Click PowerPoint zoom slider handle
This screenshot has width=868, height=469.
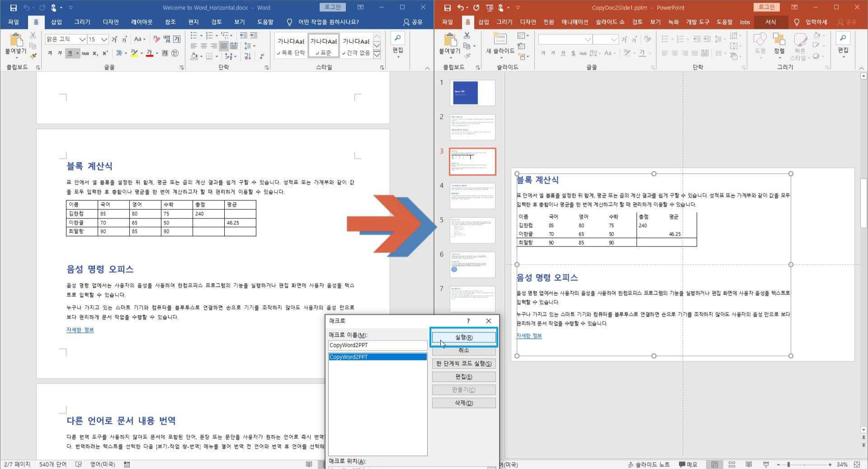pyautogui.click(x=788, y=464)
